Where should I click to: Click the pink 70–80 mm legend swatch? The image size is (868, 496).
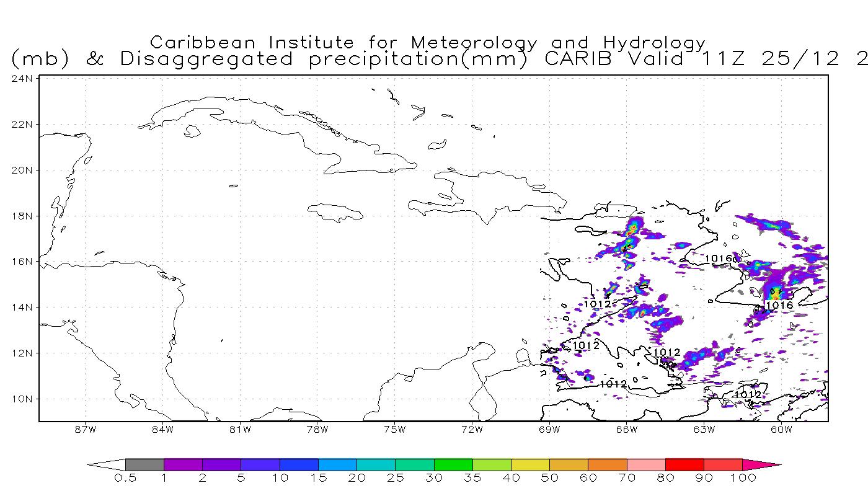pyautogui.click(x=646, y=464)
